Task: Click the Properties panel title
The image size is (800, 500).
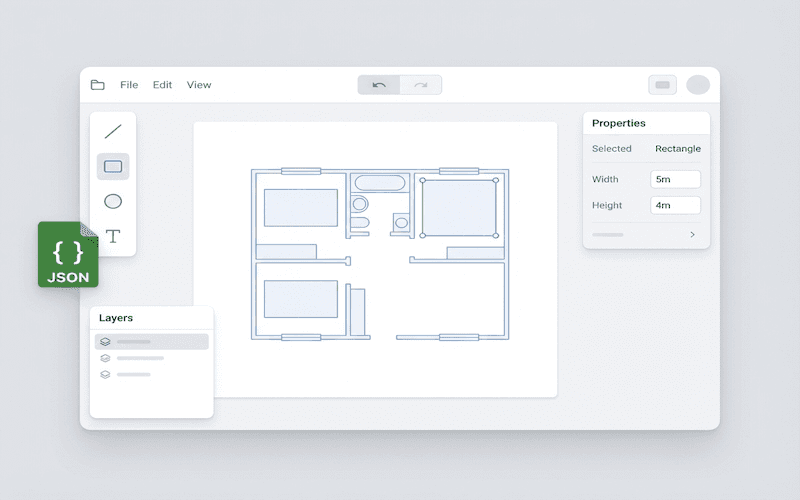Action: pyautogui.click(x=618, y=123)
